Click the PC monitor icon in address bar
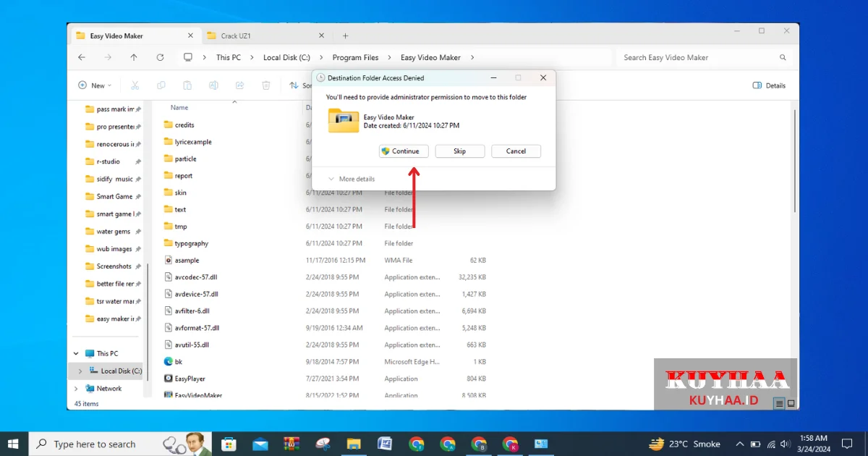Screen dimensions: 868x456 [x=188, y=57]
